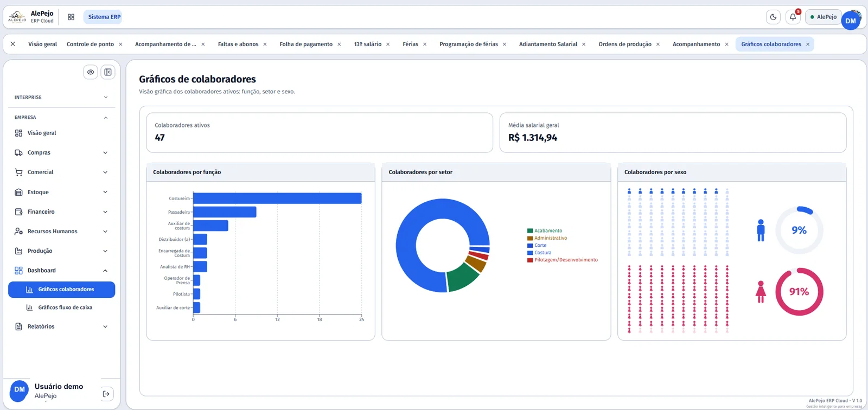Open the DM user avatar in the top-right header
Viewport: 868px width, 410px height.
pyautogui.click(x=851, y=21)
